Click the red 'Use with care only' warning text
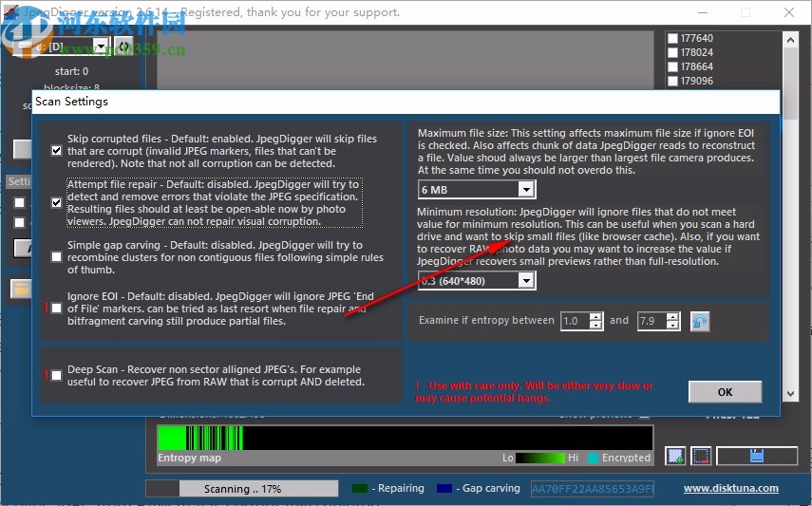This screenshot has width=812, height=506. coord(534,392)
